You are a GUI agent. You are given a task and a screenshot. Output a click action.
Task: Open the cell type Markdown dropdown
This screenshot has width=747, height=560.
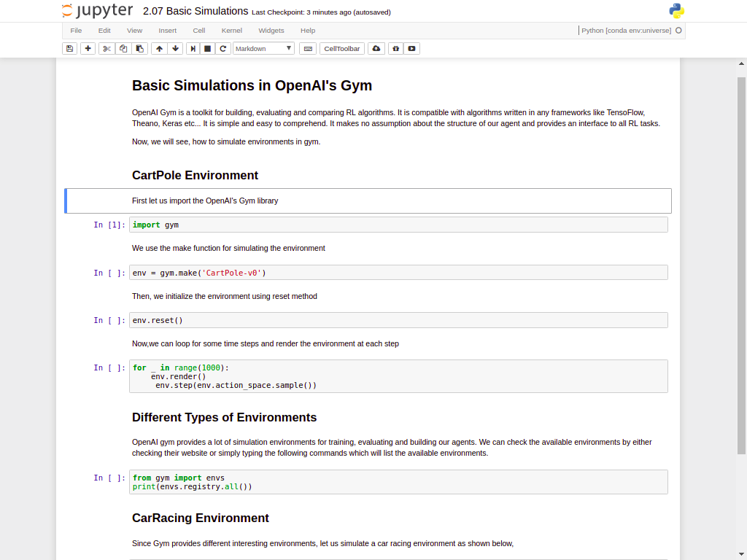coord(263,49)
